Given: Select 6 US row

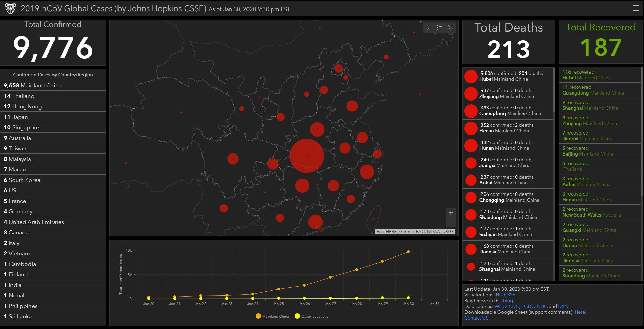Looking at the screenshot, I should pos(53,190).
